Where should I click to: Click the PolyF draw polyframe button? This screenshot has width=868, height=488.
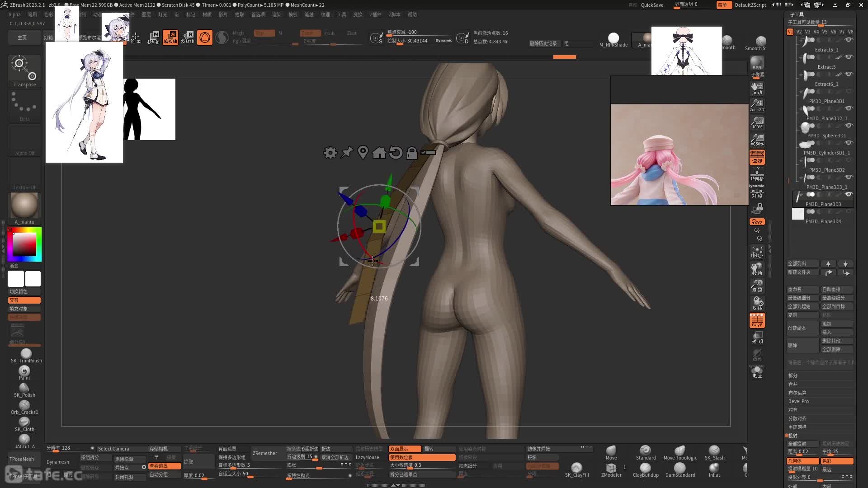tap(757, 320)
